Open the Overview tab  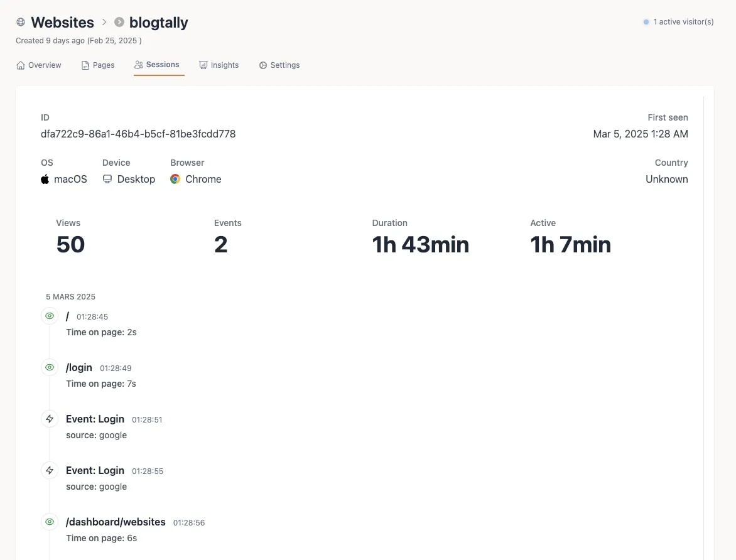click(x=39, y=65)
